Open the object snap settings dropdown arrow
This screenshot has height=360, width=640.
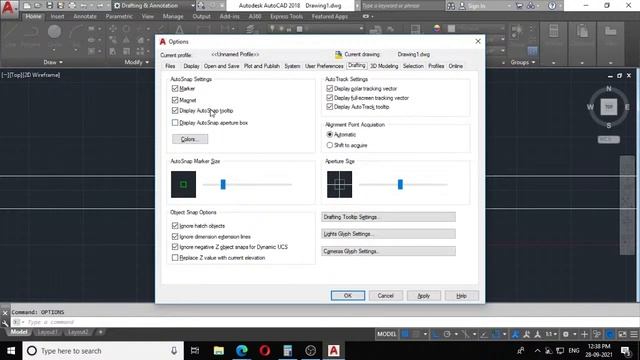click(x=505, y=334)
